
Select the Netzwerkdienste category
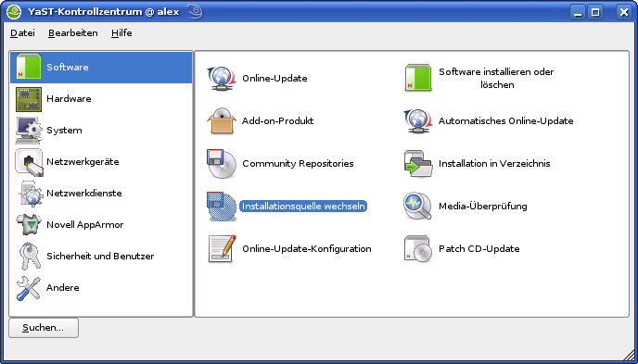(x=101, y=193)
